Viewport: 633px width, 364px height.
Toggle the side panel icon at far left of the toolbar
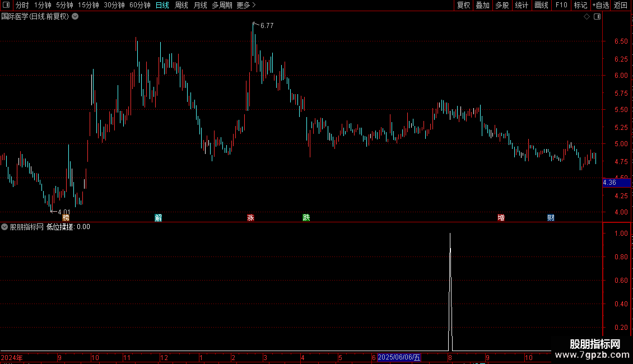pos(6,5)
